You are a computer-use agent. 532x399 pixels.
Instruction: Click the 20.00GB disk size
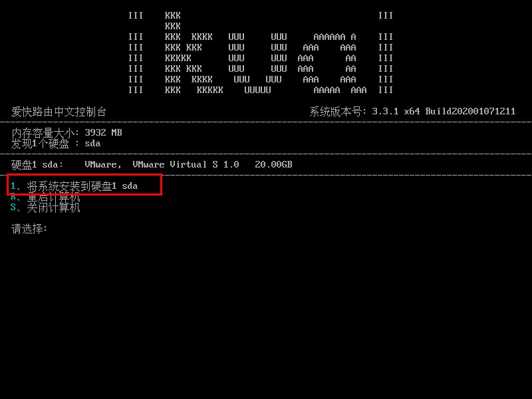point(273,164)
